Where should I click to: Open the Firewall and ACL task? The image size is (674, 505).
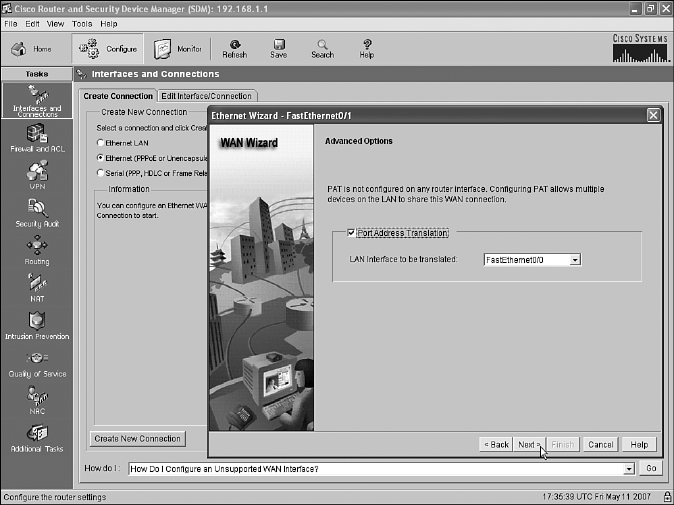(37, 138)
